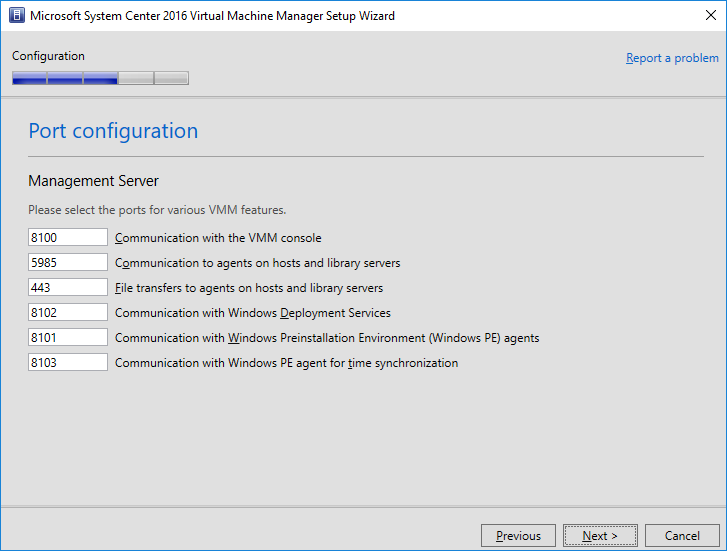Select the agents communication port field 5985

68,262
